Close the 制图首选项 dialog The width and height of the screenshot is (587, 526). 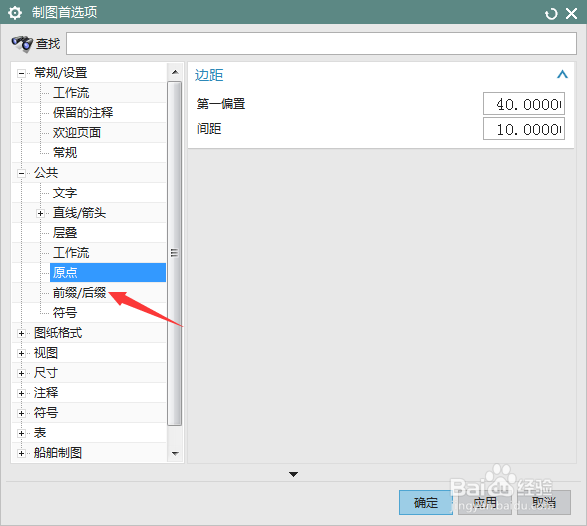(x=571, y=14)
